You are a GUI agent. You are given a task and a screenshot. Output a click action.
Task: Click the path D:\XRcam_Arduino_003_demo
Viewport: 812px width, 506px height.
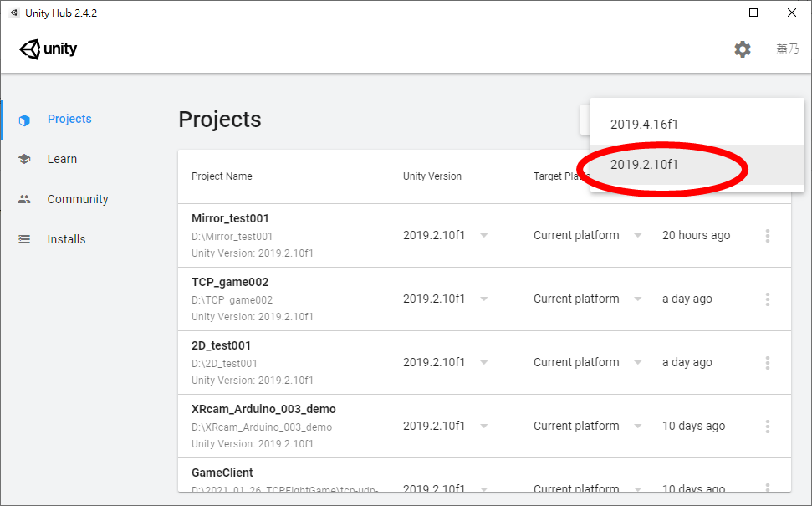[x=262, y=427]
